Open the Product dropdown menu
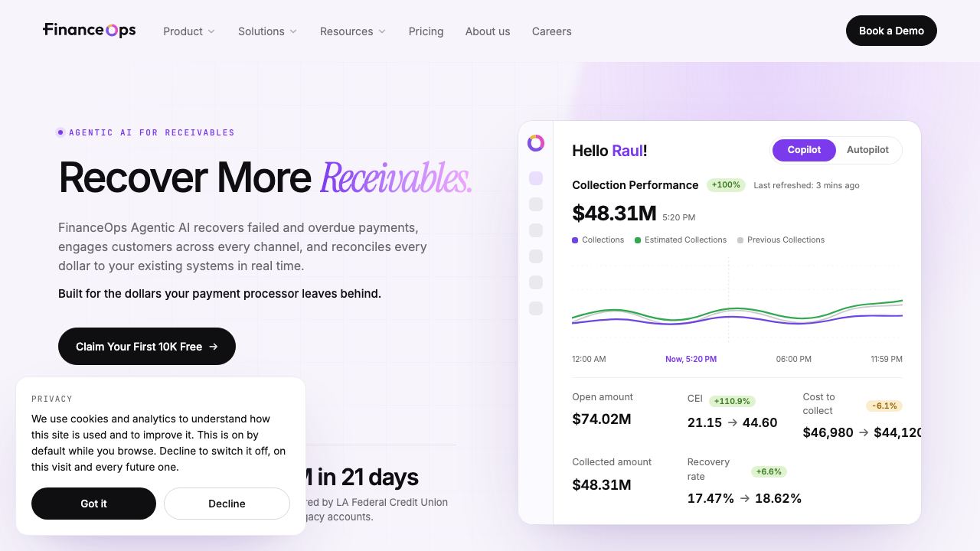This screenshot has width=980, height=551. coord(189,31)
